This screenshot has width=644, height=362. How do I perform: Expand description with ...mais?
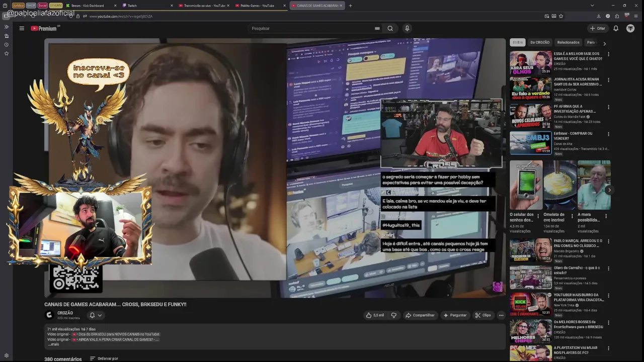(x=53, y=344)
